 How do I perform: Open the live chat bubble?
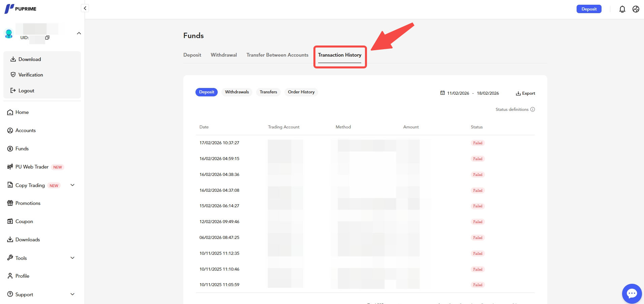coord(632,294)
